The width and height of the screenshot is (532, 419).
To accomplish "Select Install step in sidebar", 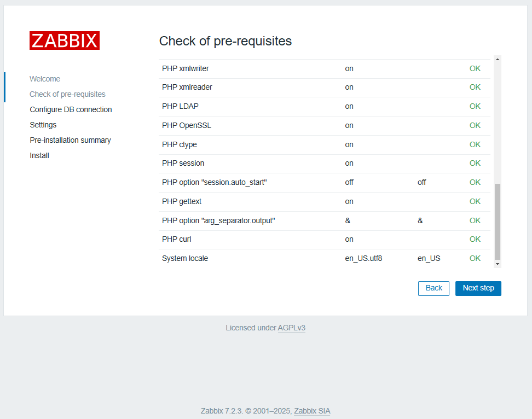I will [39, 155].
